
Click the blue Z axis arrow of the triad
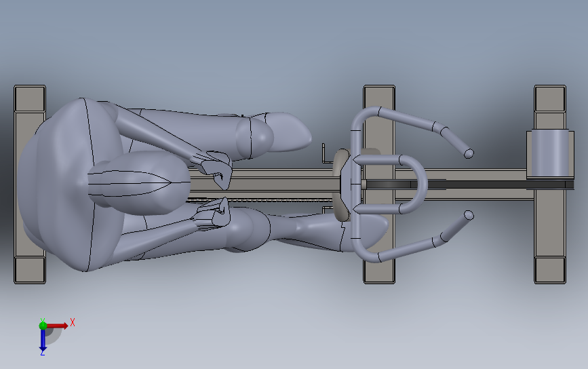pos(43,341)
